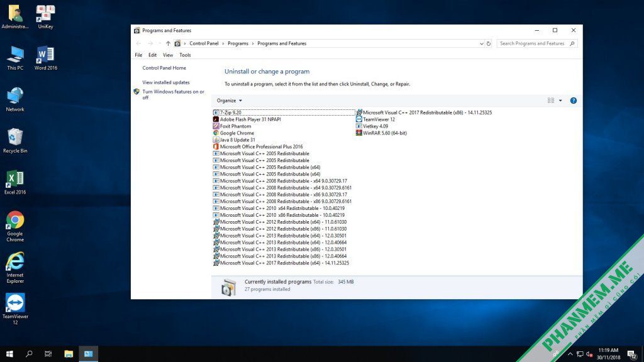This screenshot has height=362, width=644.
Task: Open the Google Chrome desktop shortcut
Action: pos(15,226)
